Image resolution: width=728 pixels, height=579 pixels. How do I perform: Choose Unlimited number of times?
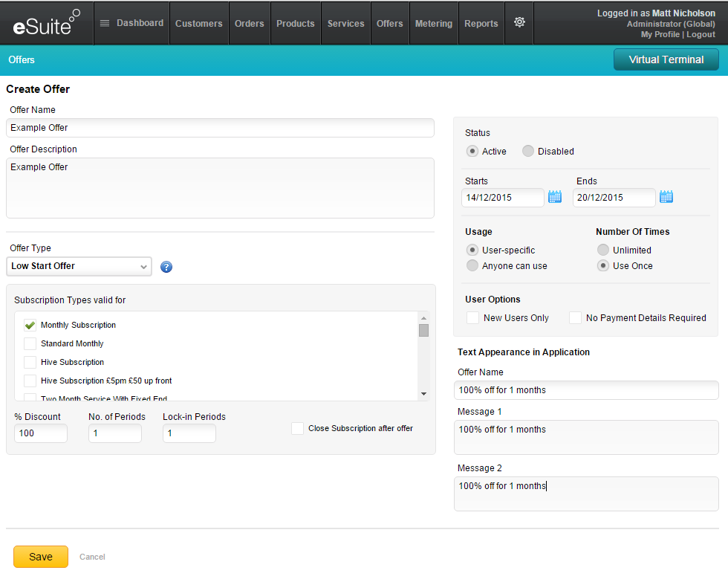603,250
